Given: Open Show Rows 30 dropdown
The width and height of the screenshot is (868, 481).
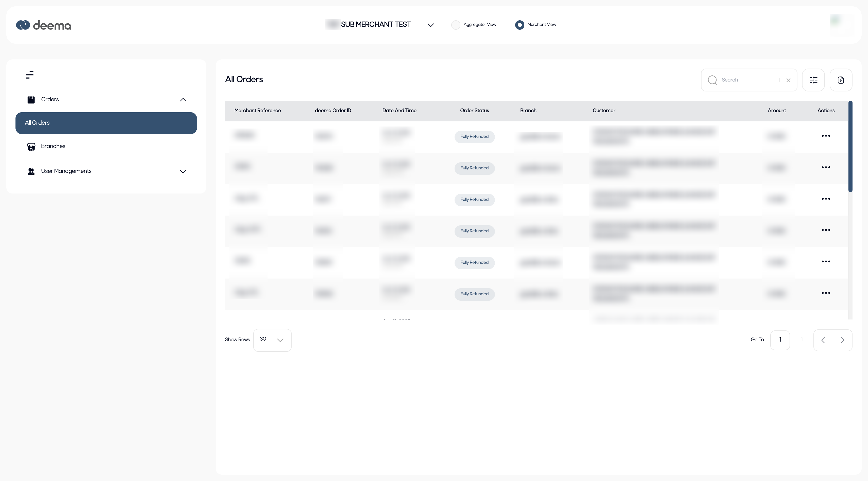Looking at the screenshot, I should (x=272, y=340).
